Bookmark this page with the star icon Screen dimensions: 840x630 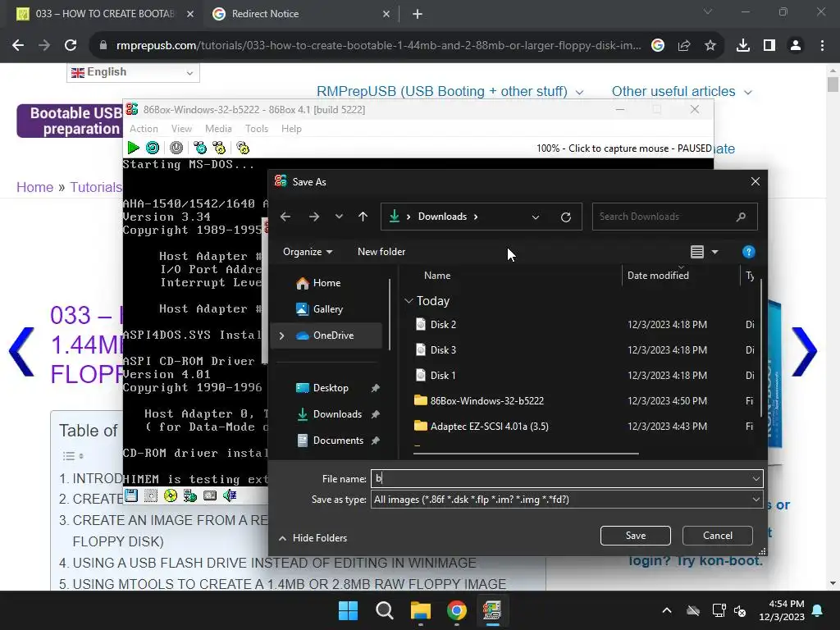click(x=710, y=46)
